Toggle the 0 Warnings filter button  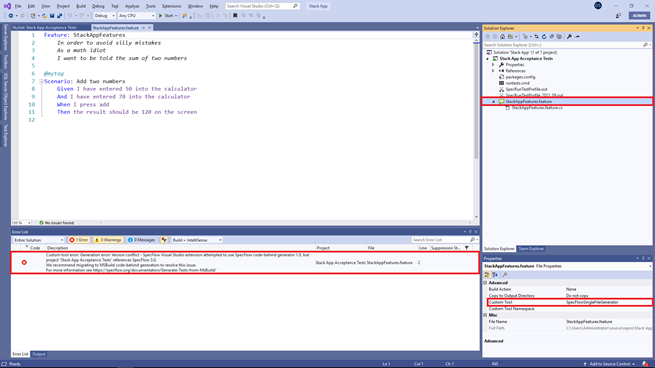108,240
